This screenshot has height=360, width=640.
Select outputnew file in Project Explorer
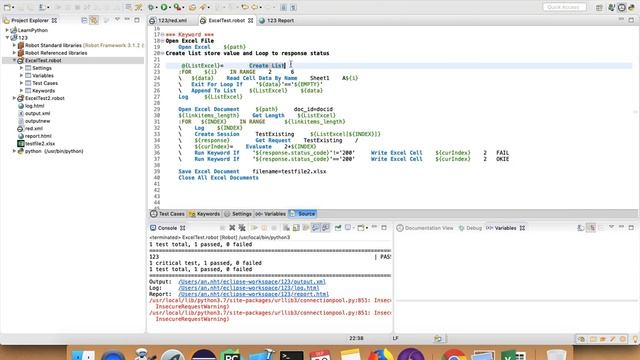[38, 121]
